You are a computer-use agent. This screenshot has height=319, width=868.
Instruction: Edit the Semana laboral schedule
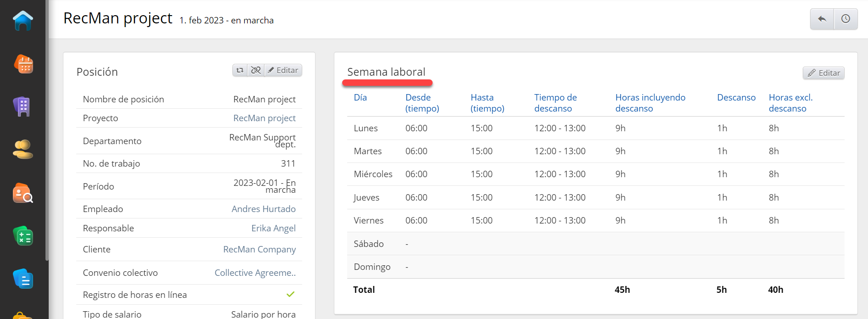[823, 73]
